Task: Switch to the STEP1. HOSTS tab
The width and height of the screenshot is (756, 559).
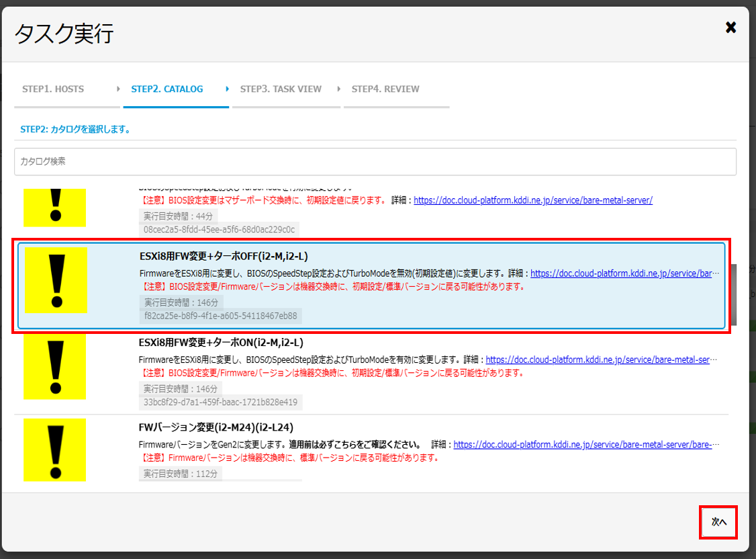Action: tap(53, 89)
